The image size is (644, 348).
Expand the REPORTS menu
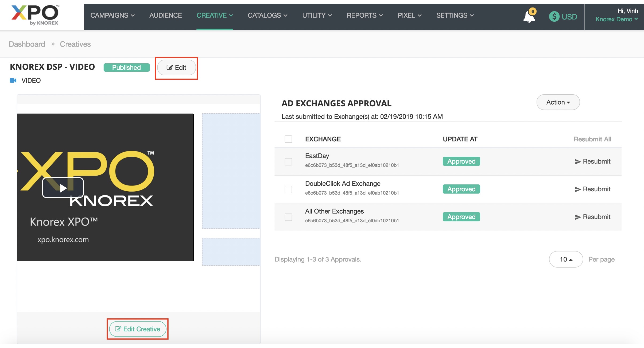pyautogui.click(x=365, y=16)
